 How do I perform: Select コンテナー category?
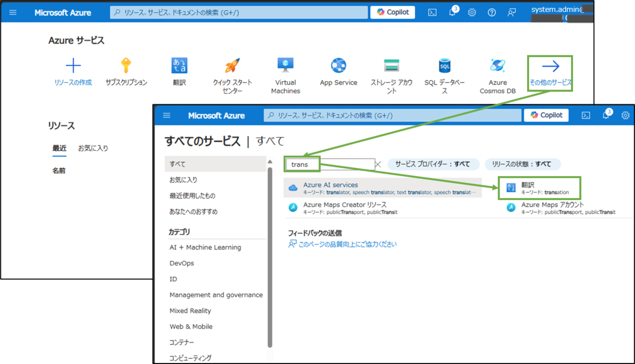[182, 343]
